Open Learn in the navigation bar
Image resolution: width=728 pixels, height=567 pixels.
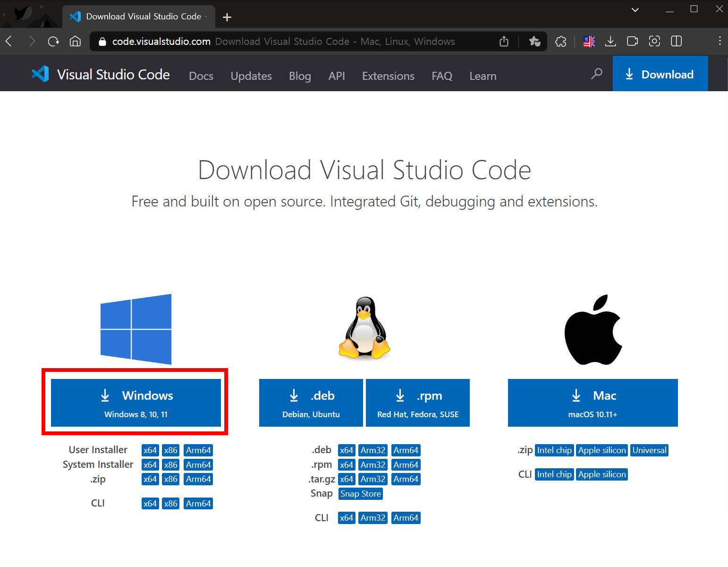(x=483, y=76)
